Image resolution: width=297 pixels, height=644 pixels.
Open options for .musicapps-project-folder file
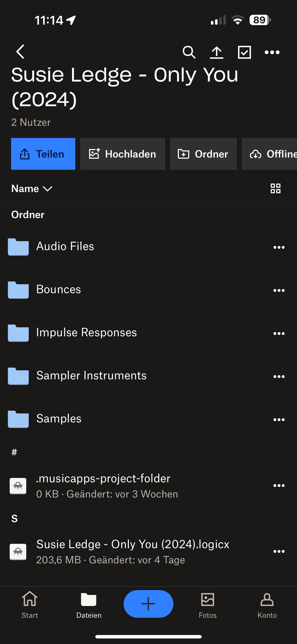[279, 486]
